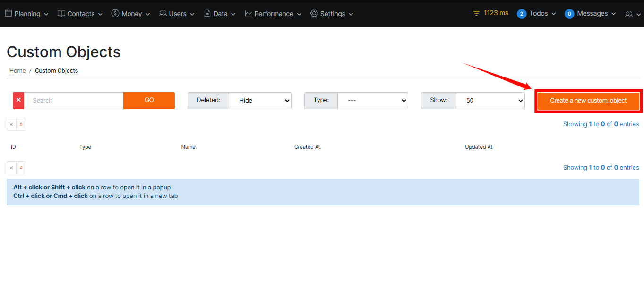Image resolution: width=644 pixels, height=291 pixels.
Task: Open the Type filter dropdown
Action: click(372, 101)
